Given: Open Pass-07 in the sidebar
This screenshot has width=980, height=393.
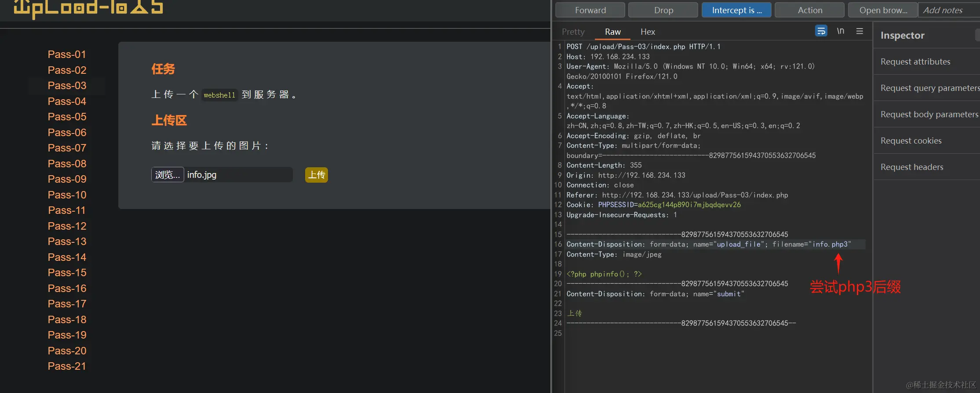Looking at the screenshot, I should (x=67, y=148).
